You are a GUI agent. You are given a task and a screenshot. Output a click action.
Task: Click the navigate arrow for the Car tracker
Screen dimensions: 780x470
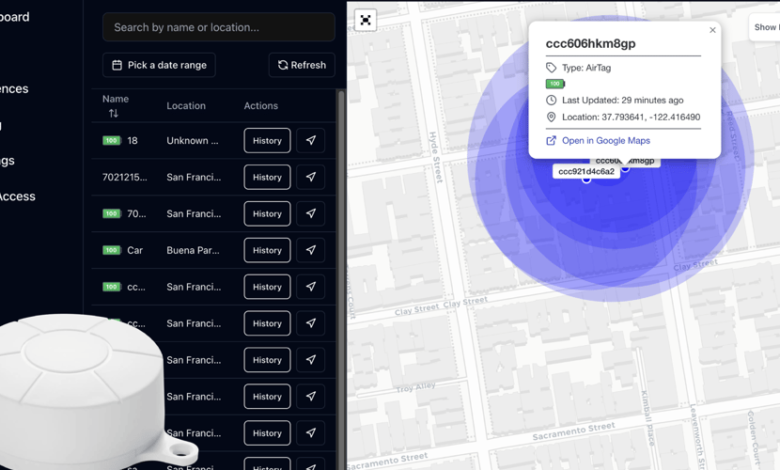pyautogui.click(x=310, y=250)
